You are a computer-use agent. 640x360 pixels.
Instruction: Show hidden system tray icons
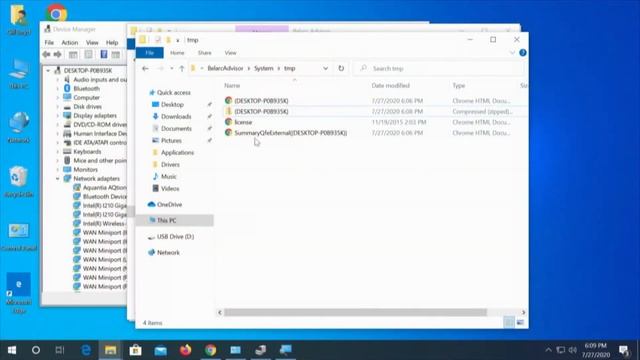pos(549,350)
